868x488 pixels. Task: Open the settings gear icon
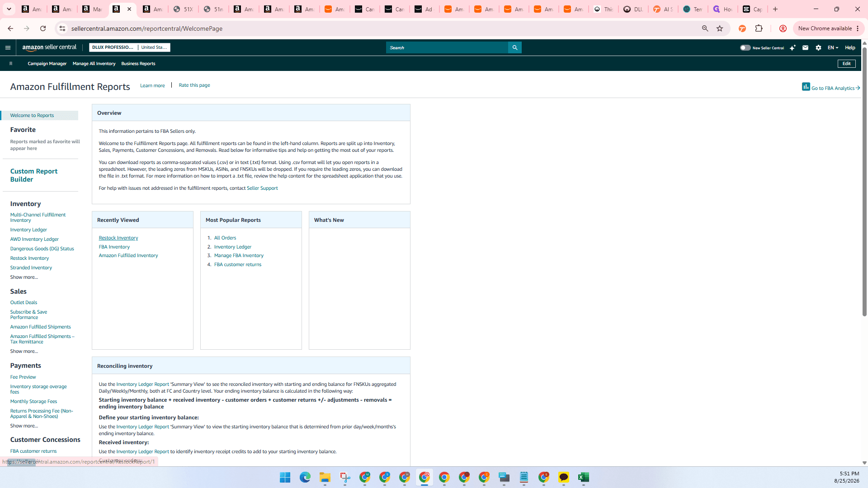818,47
